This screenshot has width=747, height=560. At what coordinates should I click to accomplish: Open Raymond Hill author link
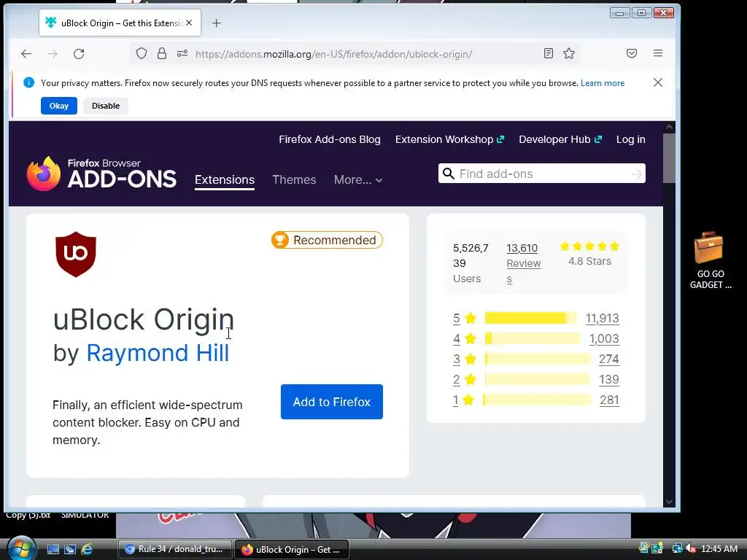(158, 353)
